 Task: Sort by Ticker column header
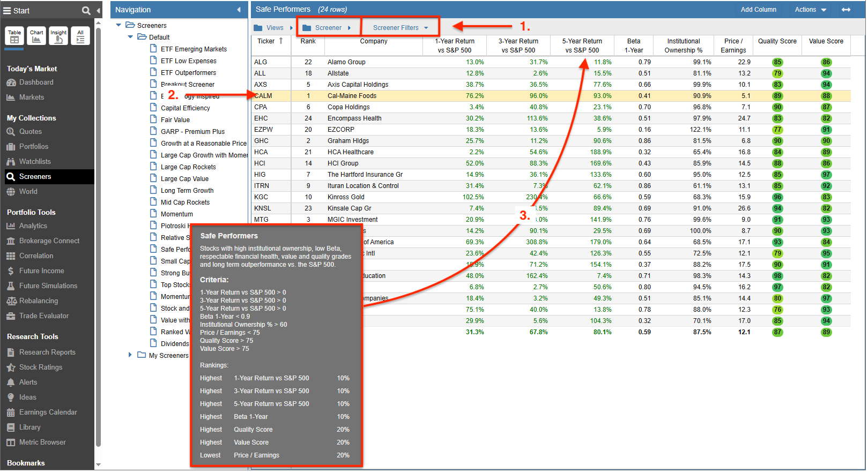(271, 46)
